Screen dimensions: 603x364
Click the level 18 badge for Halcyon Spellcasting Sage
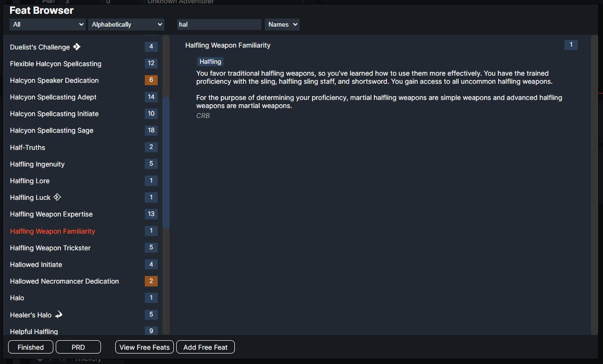click(x=151, y=130)
